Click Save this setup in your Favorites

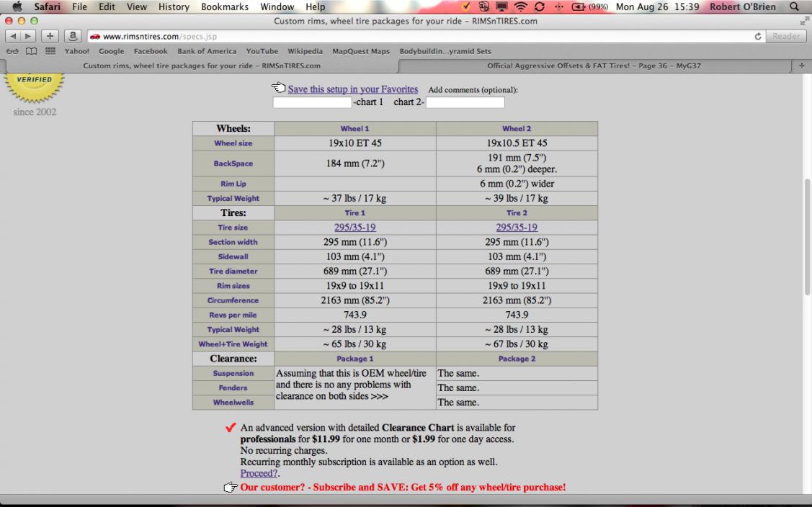(x=352, y=89)
